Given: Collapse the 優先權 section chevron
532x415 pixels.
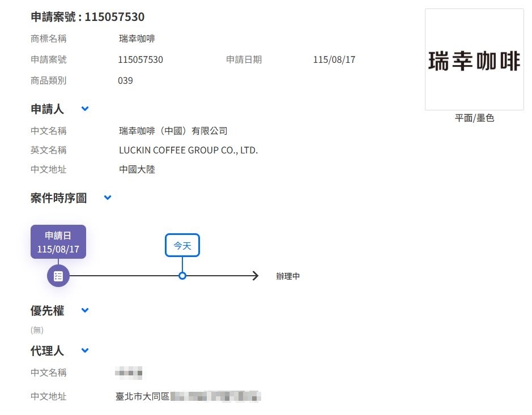Looking at the screenshot, I should pyautogui.click(x=85, y=310).
